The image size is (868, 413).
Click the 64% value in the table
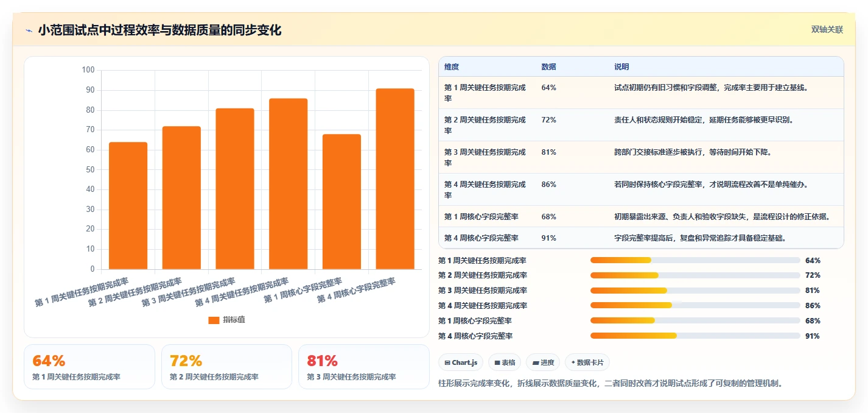point(548,88)
